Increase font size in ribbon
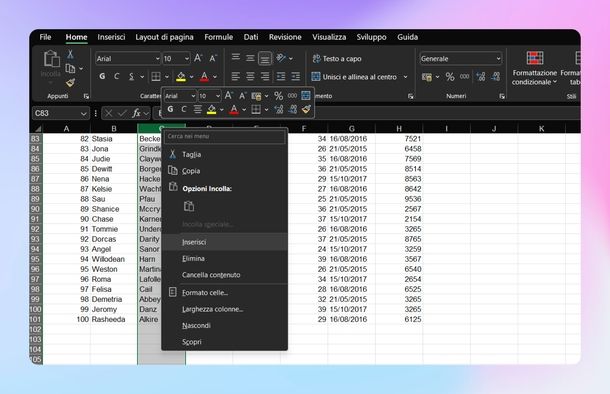Screen dimensions: 610x394 coord(198,58)
